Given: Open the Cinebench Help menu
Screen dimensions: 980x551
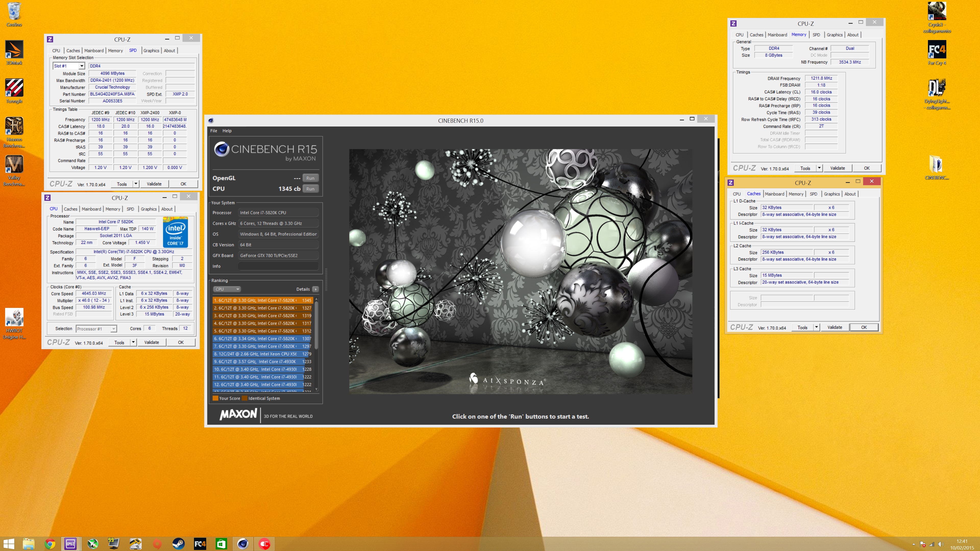Looking at the screenshot, I should (227, 130).
